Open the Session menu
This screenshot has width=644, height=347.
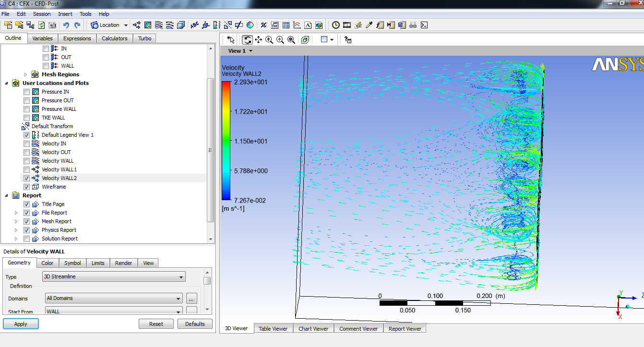(x=42, y=14)
